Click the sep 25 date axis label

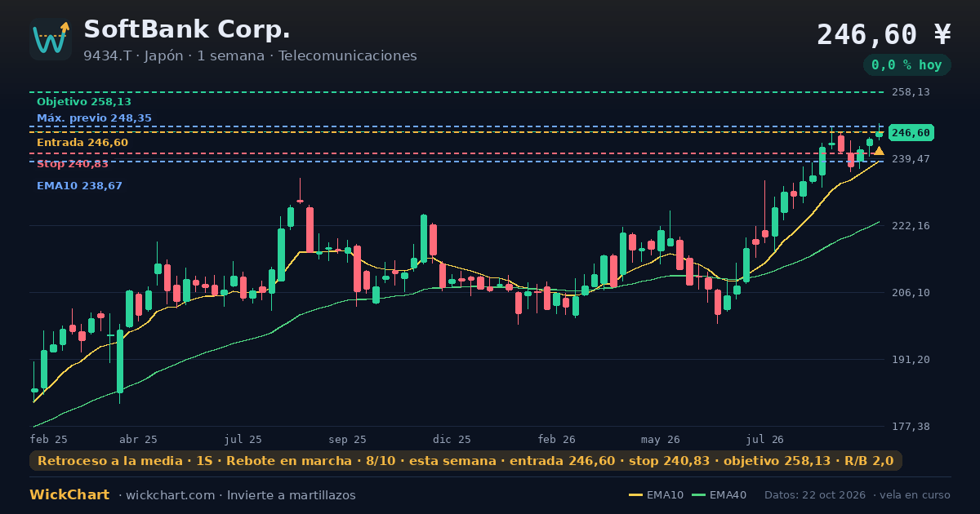(x=349, y=440)
